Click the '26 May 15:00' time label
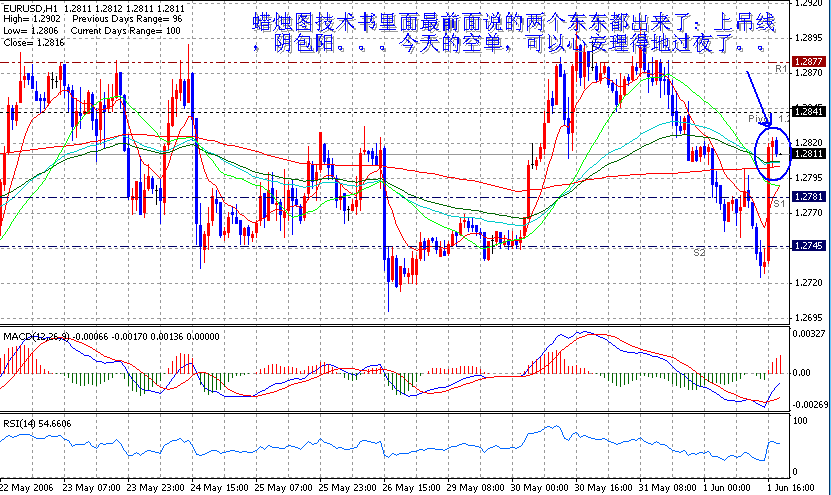The width and height of the screenshot is (831, 495). tap(411, 488)
